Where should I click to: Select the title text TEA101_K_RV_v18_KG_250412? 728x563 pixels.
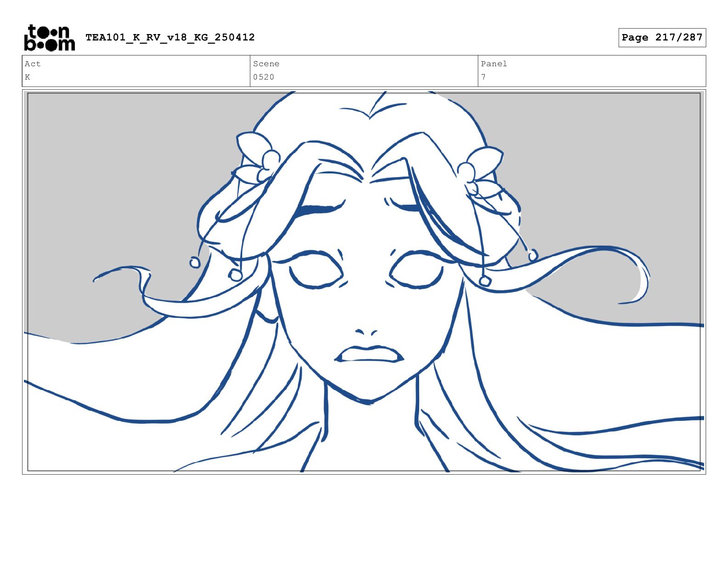[x=170, y=37]
